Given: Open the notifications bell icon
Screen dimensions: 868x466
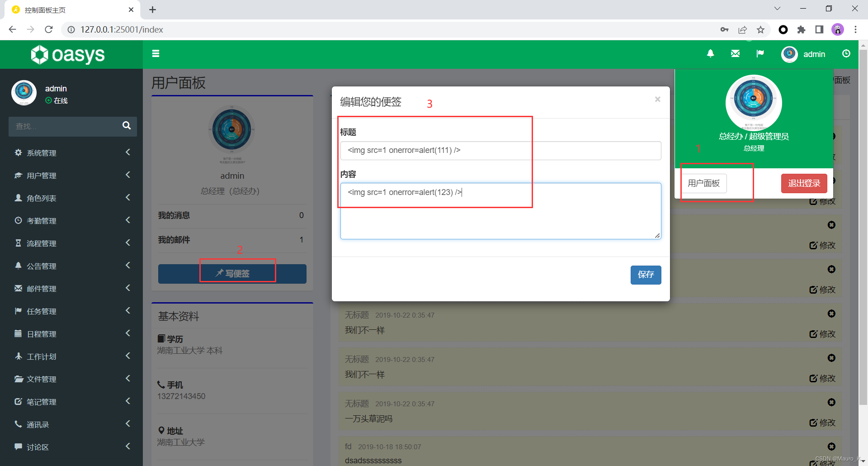Looking at the screenshot, I should pos(710,53).
